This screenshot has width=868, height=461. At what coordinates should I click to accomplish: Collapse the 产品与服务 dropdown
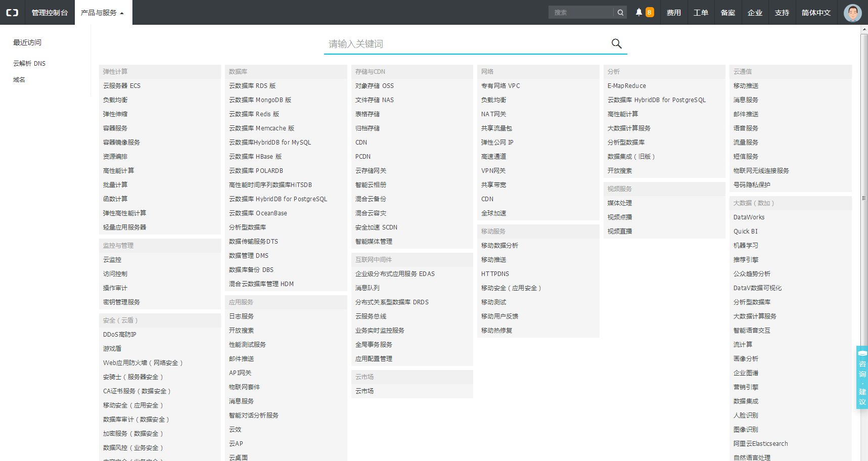(x=103, y=13)
